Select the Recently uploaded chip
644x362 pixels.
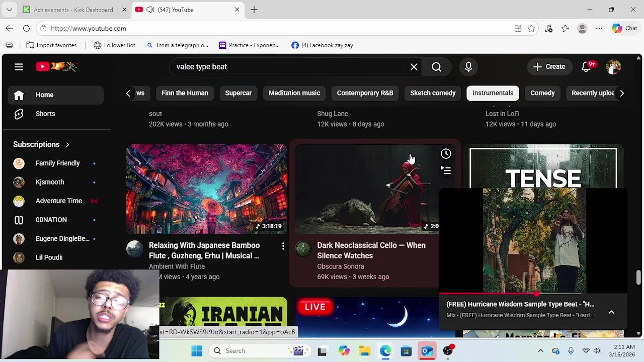pyautogui.click(x=593, y=93)
